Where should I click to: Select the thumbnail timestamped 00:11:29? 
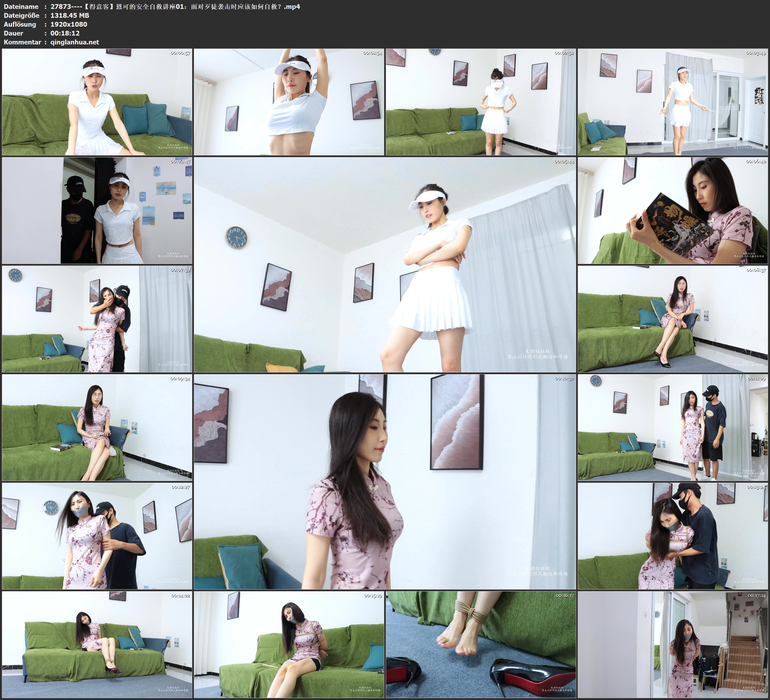(672, 427)
